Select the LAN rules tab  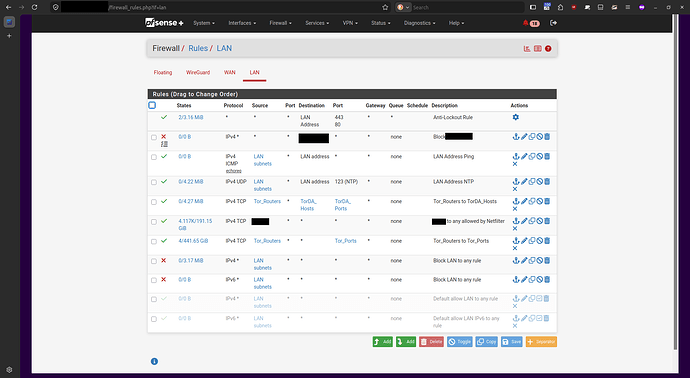(x=254, y=73)
